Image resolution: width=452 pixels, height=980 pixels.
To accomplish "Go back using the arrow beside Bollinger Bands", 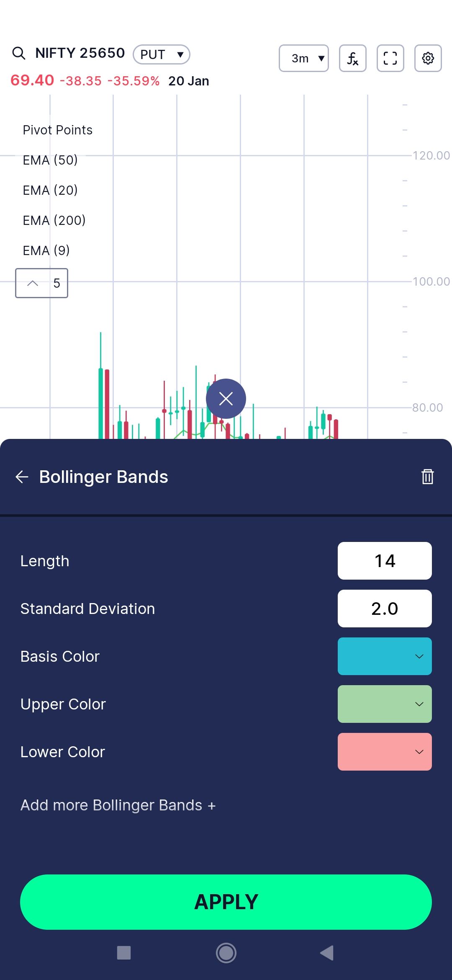I will (x=22, y=477).
